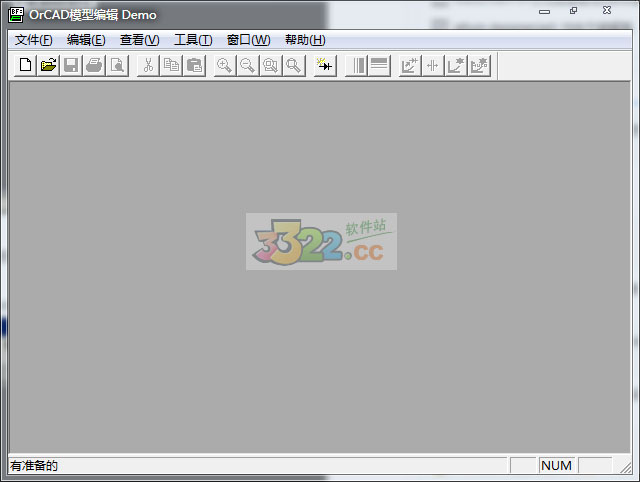This screenshot has width=640, height=482.
Task: Click the Zoom Area magnifier icon
Action: click(270, 65)
